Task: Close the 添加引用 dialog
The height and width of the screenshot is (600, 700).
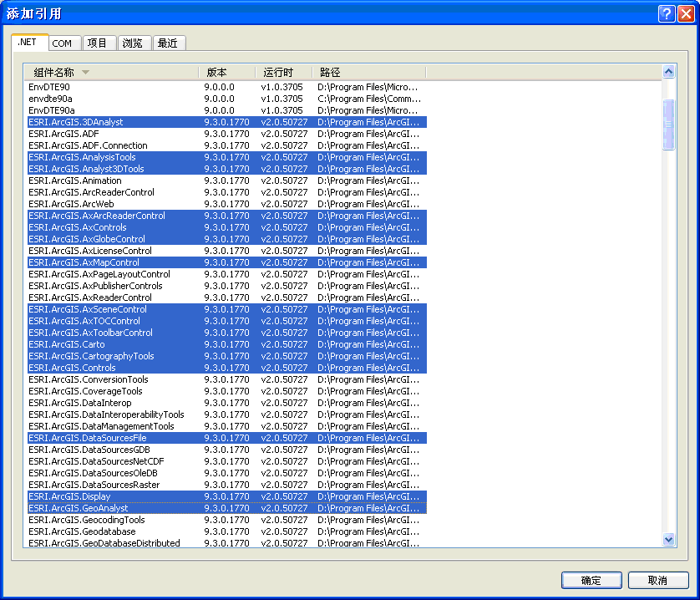Action: pos(686,13)
